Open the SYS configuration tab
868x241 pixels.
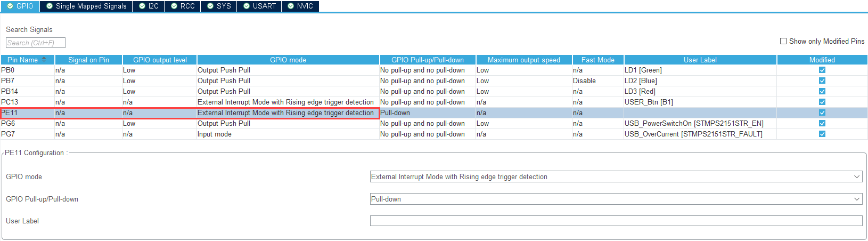(x=219, y=6)
